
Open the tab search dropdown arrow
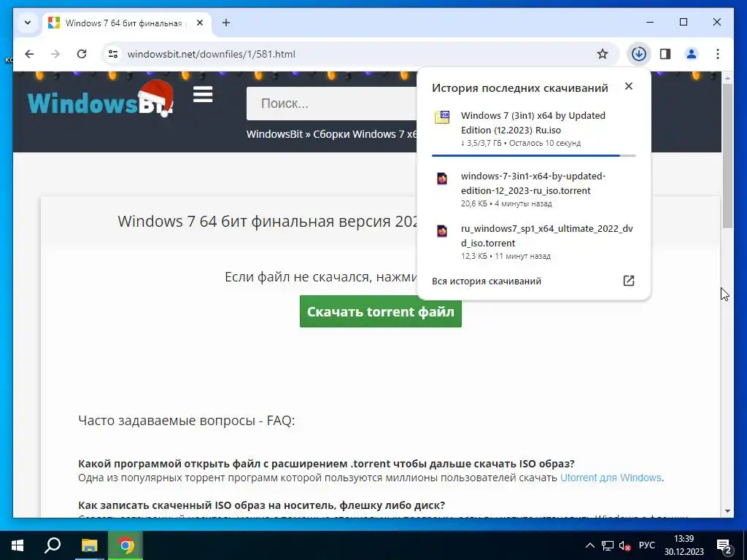pyautogui.click(x=28, y=23)
